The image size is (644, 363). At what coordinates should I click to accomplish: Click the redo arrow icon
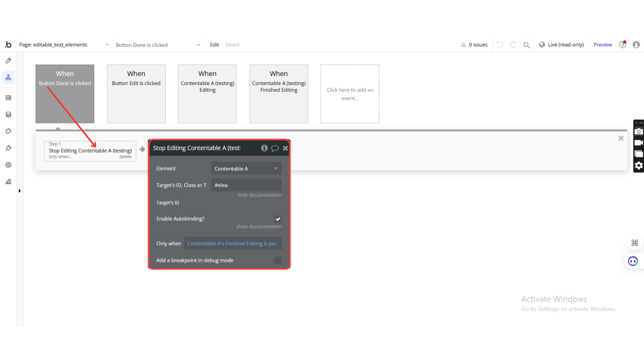tap(513, 45)
